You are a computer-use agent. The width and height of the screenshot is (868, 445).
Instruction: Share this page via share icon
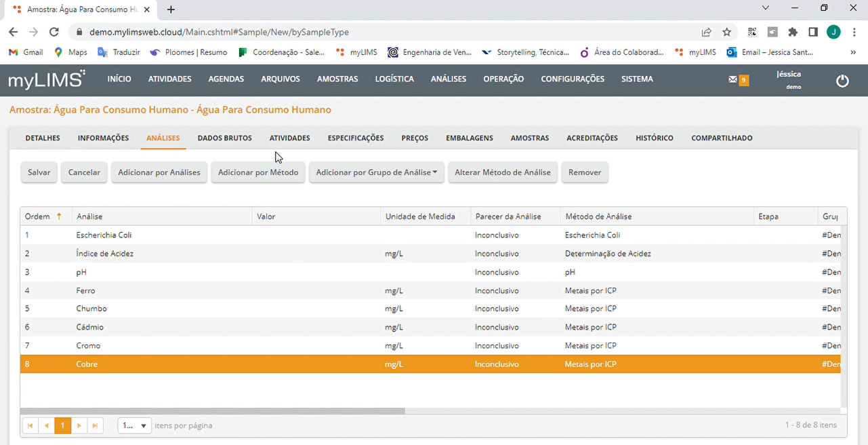point(707,32)
